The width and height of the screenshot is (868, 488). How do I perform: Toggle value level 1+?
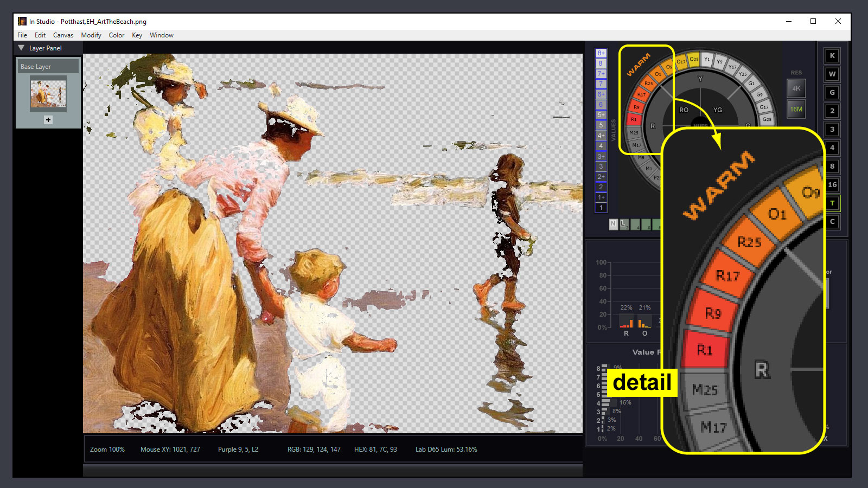601,197
